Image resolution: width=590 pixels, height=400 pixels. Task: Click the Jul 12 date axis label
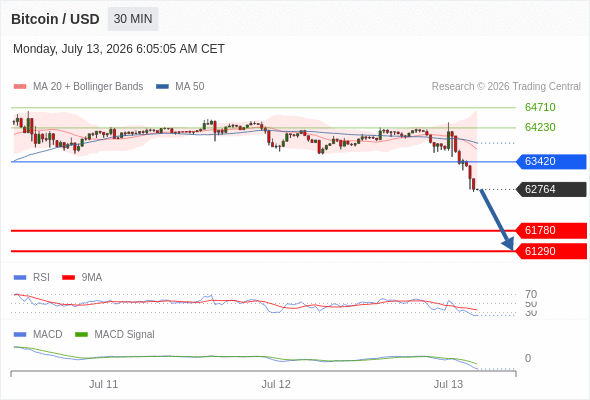pyautogui.click(x=276, y=384)
